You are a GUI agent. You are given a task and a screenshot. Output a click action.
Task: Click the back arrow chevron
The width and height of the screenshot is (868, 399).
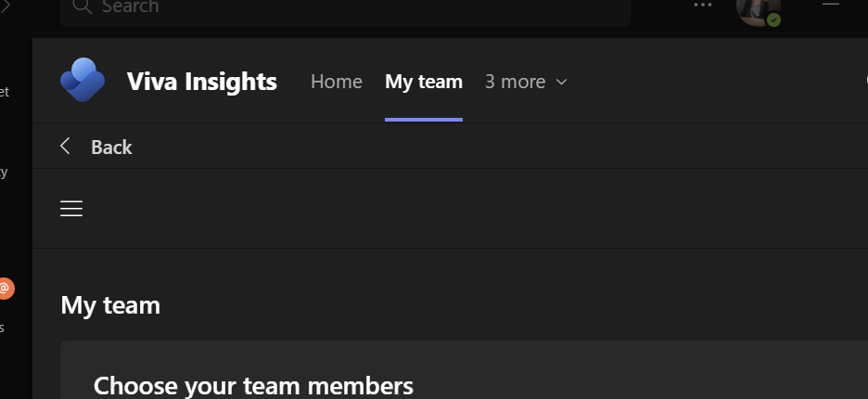[x=65, y=146]
